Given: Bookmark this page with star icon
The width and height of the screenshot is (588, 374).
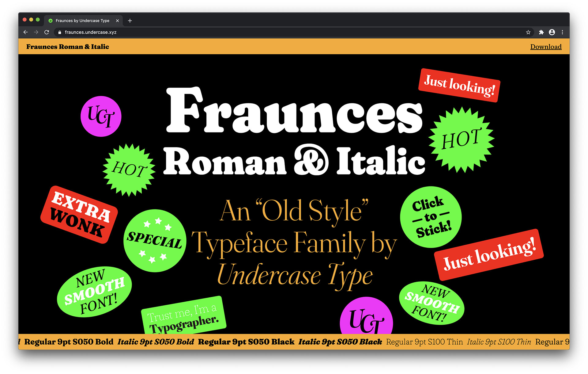Looking at the screenshot, I should pos(528,32).
